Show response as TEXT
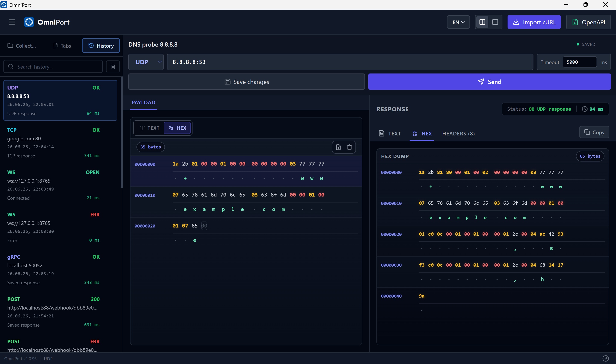This screenshot has height=364, width=616. coord(390,134)
